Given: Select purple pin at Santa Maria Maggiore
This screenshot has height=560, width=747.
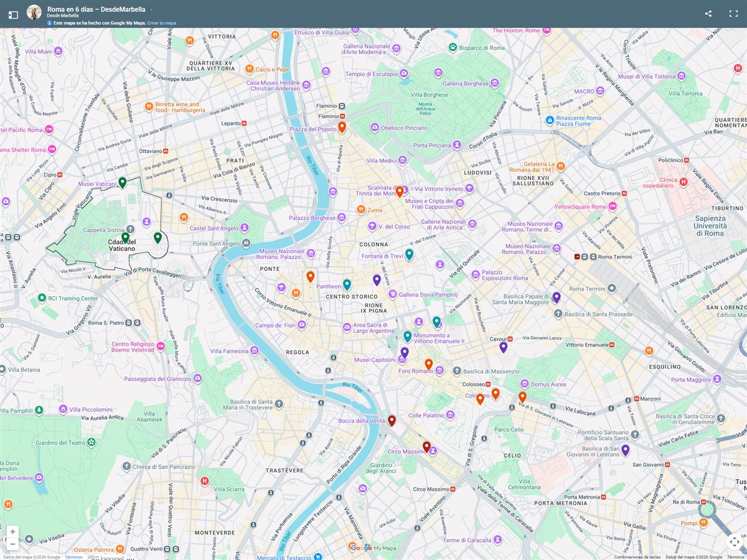Looking at the screenshot, I should [557, 297].
